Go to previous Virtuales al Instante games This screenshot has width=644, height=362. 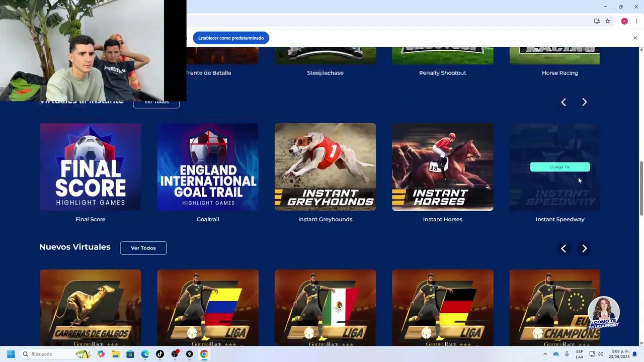coord(563,102)
